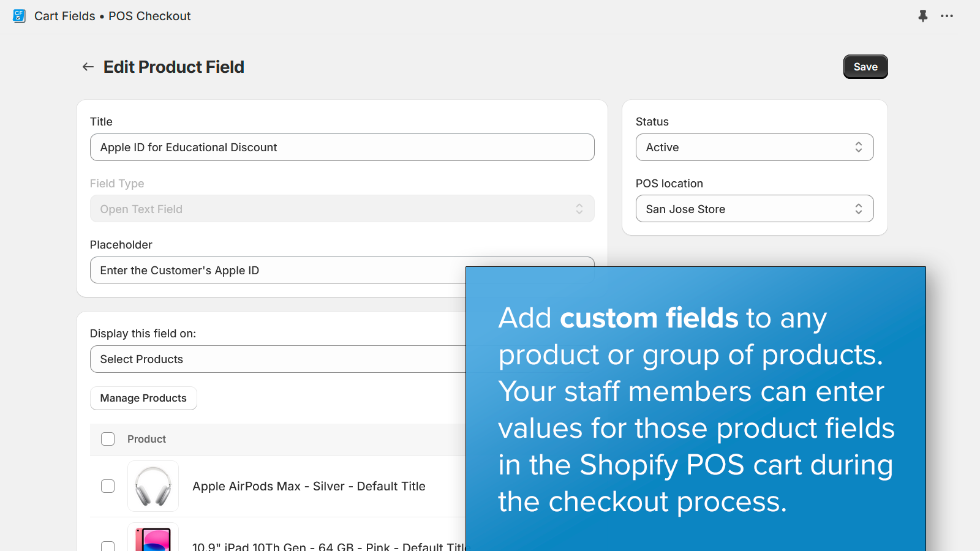This screenshot has width=980, height=551.
Task: Click the back arrow beside Edit Product Field
Action: 88,67
